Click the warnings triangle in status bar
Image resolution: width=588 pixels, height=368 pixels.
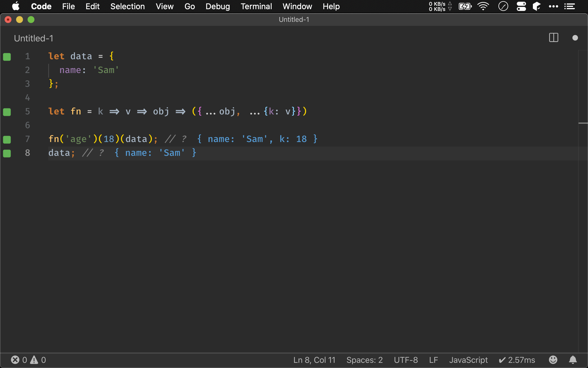34,360
